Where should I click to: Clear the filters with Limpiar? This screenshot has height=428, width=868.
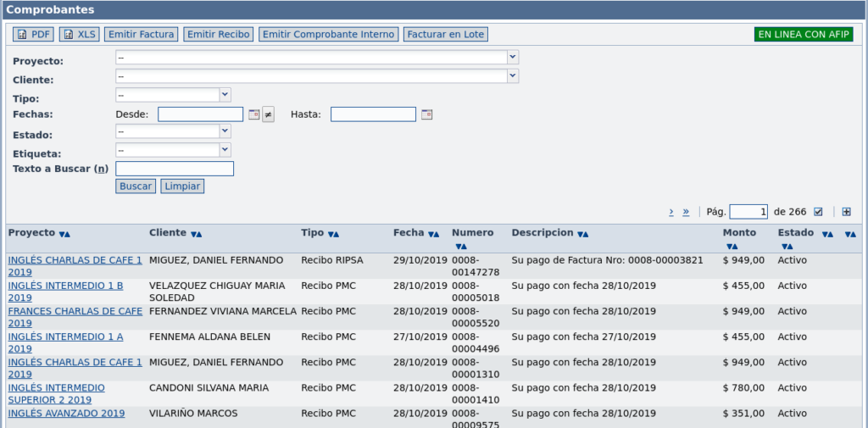[182, 186]
